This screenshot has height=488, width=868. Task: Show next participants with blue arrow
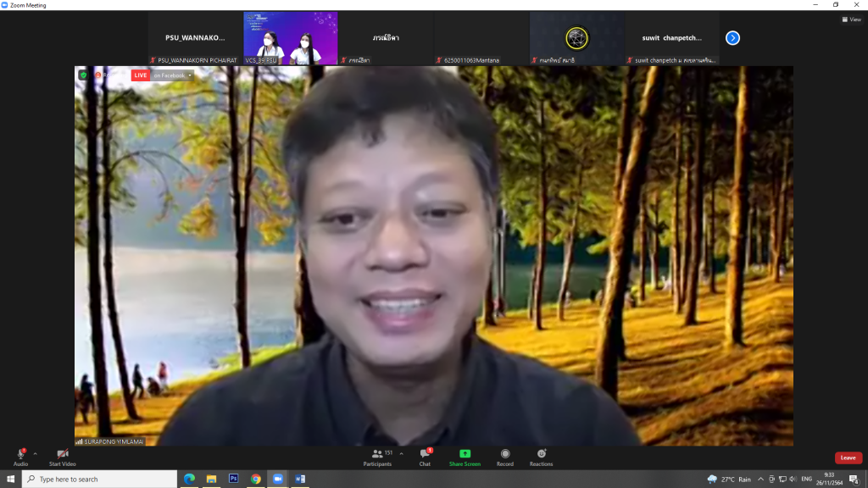(x=733, y=38)
